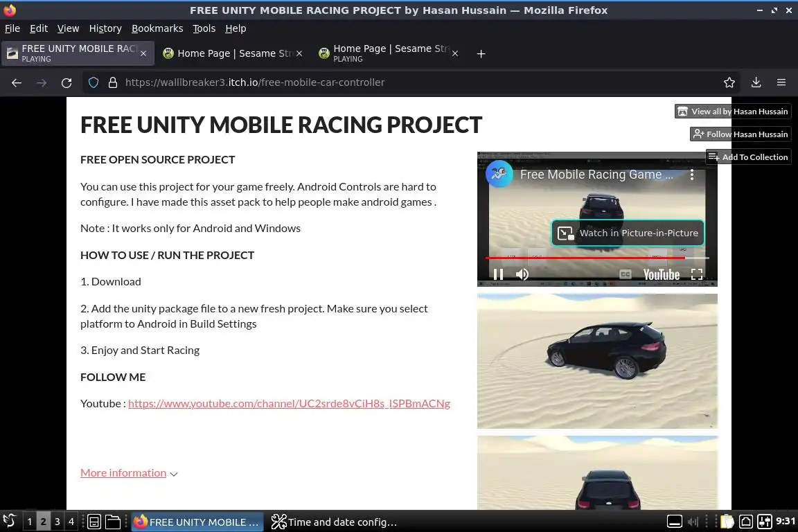Screen dimensions: 798x532
Task: Open the Firefox hamburger application menu
Action: [781, 82]
